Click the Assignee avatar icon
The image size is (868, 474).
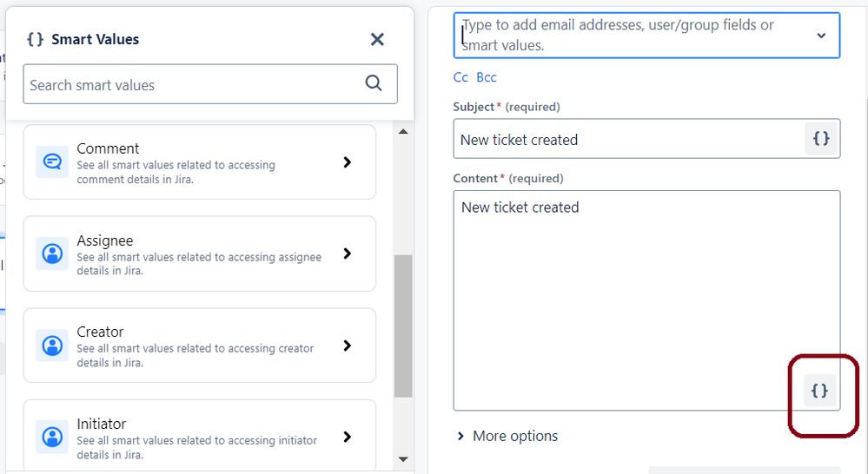click(52, 253)
